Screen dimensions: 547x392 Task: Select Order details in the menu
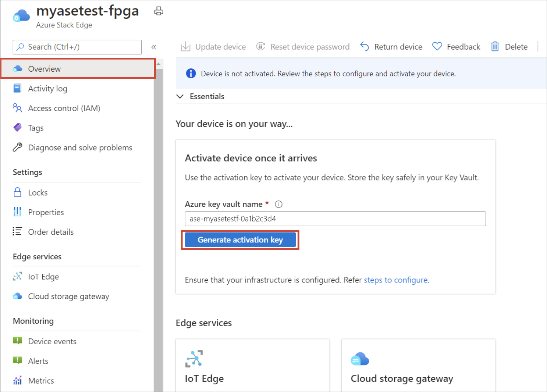click(x=51, y=232)
